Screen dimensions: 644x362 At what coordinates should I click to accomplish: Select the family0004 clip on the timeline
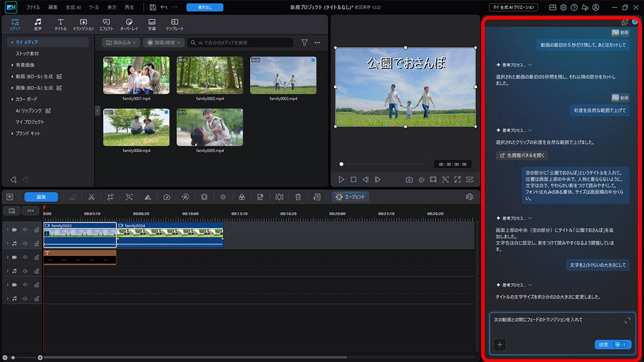pyautogui.click(x=170, y=234)
